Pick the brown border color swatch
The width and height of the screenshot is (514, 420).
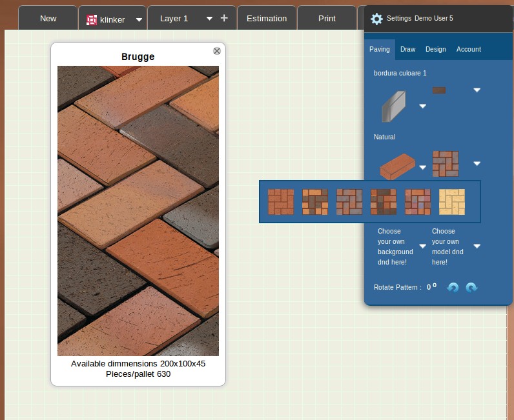[x=439, y=90]
